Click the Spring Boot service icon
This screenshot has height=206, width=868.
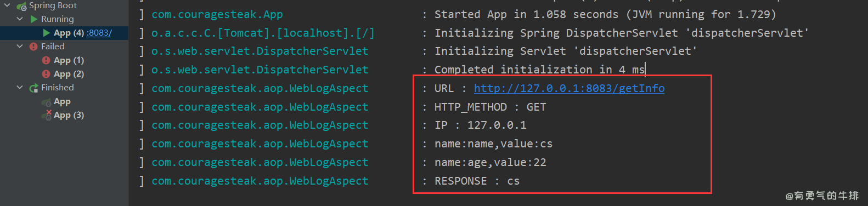pyautogui.click(x=22, y=6)
